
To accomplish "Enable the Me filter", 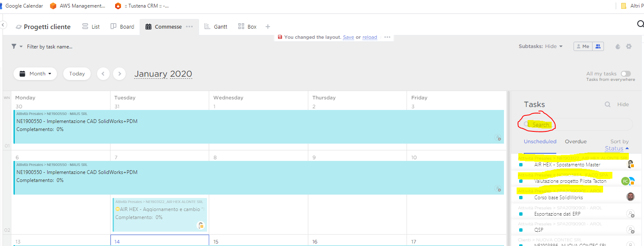I will click(x=583, y=46).
